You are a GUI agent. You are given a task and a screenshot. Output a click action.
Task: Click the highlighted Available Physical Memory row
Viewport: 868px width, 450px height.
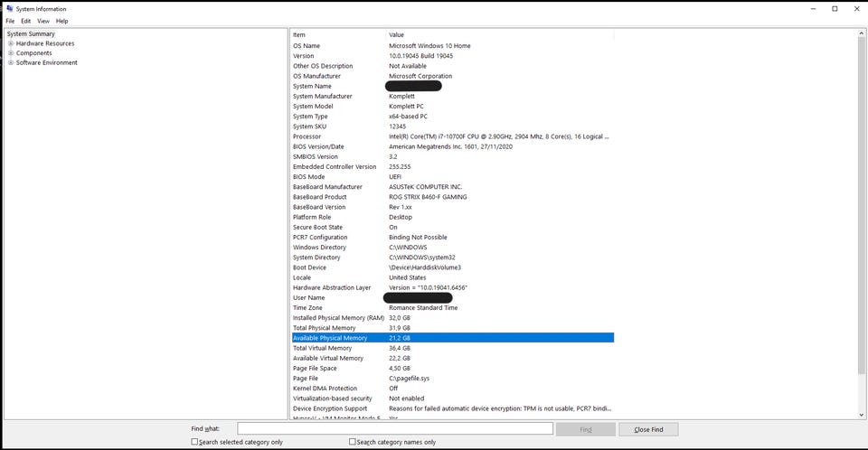click(453, 338)
